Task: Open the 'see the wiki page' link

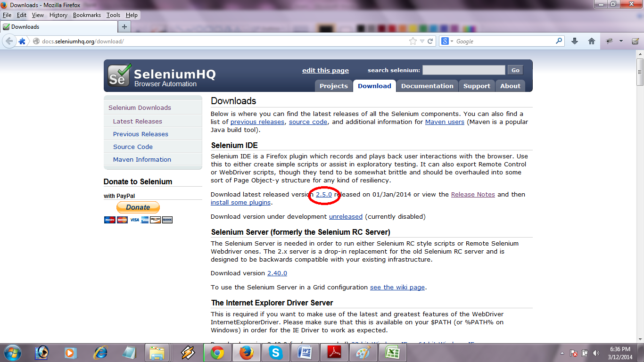Action: (x=397, y=287)
